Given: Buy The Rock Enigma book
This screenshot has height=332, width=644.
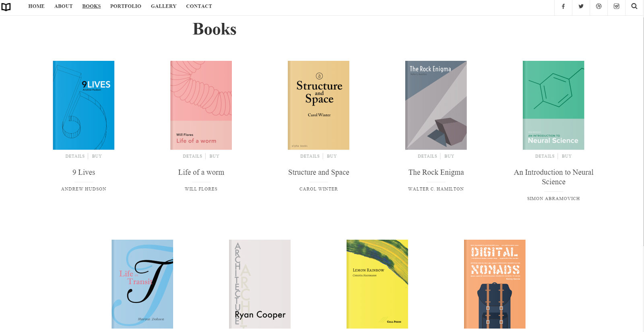Looking at the screenshot, I should click(449, 156).
